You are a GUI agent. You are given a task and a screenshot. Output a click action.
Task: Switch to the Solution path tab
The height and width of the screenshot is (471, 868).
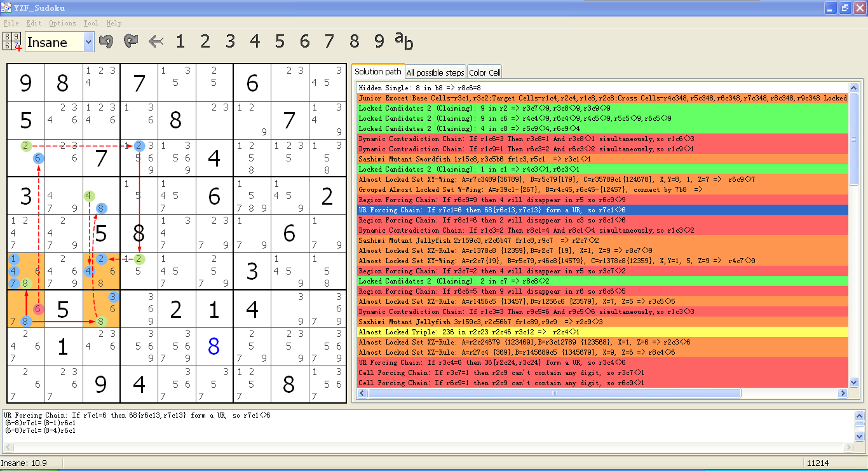[x=378, y=72]
